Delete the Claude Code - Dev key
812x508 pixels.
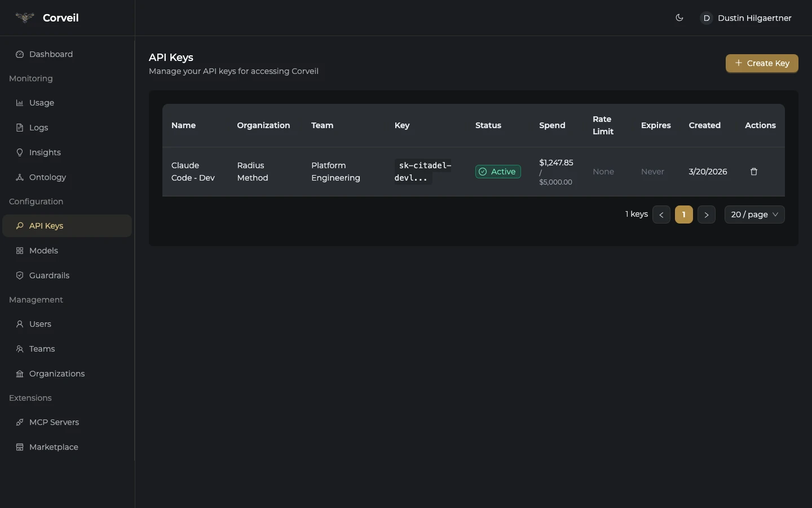(753, 172)
